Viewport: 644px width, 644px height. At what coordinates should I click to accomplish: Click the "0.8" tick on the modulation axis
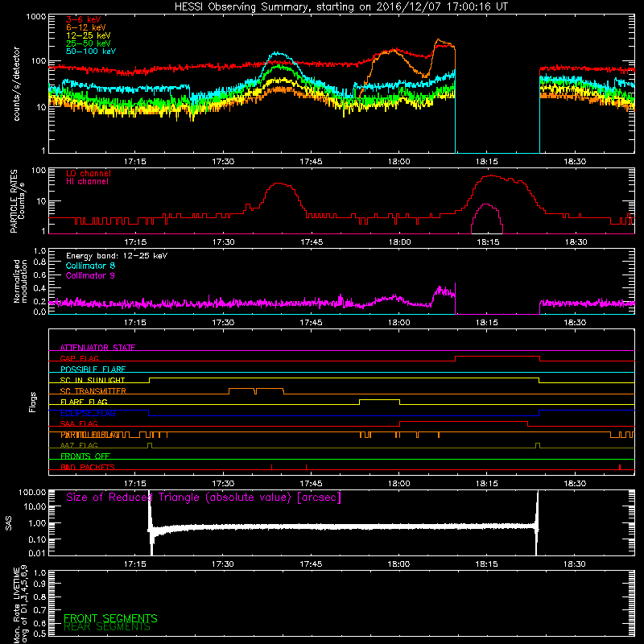click(x=39, y=262)
